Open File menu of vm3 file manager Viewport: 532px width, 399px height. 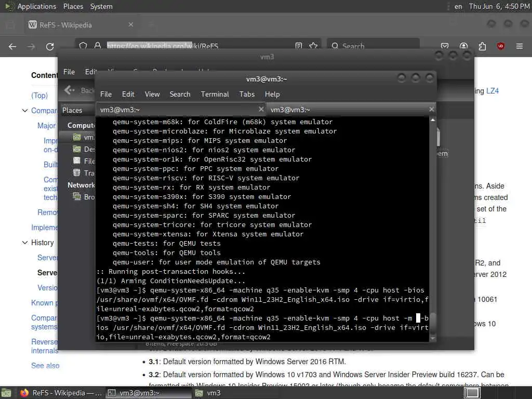69,72
